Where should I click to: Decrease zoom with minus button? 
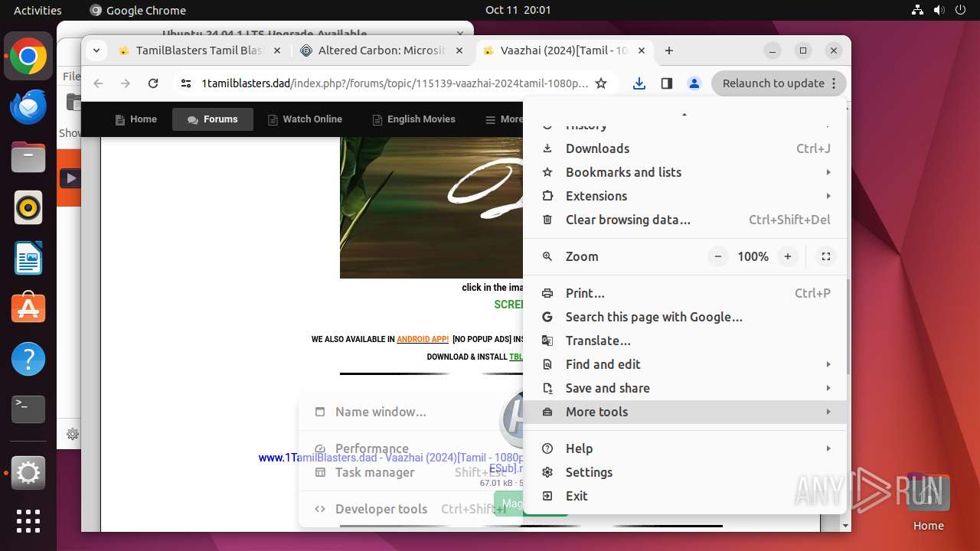pyautogui.click(x=717, y=256)
